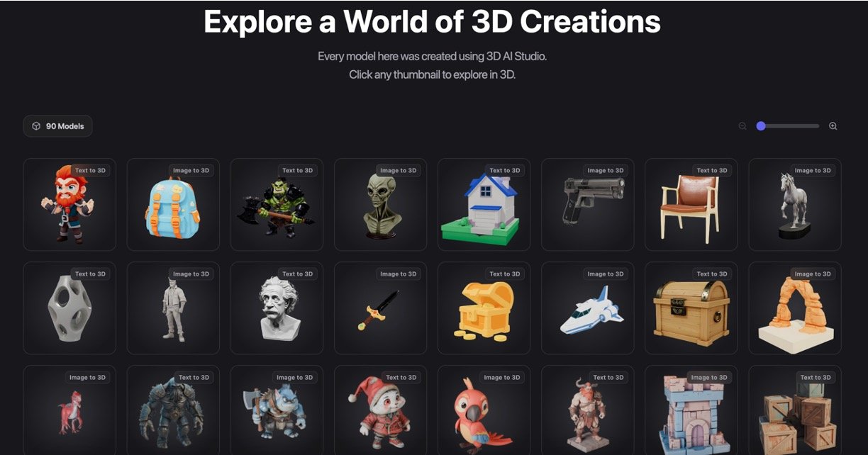Open the red-bearded dwarf character model
This screenshot has width=868, height=455.
pyautogui.click(x=69, y=205)
